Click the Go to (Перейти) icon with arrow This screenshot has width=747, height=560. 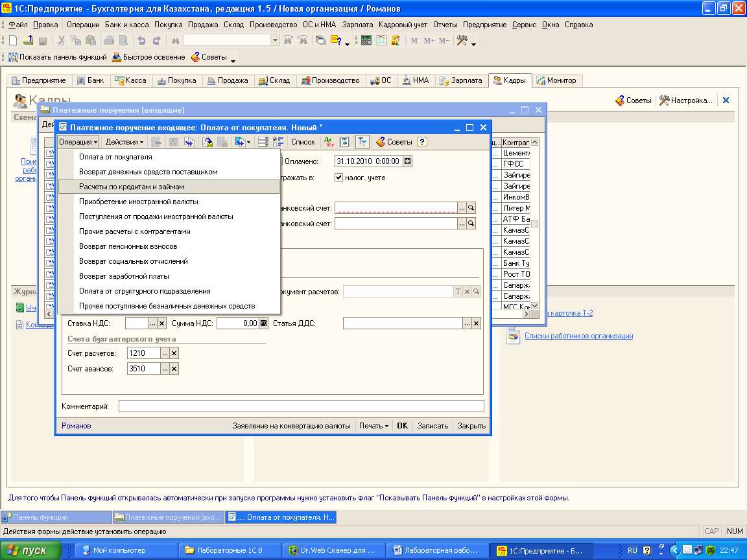click(243, 142)
